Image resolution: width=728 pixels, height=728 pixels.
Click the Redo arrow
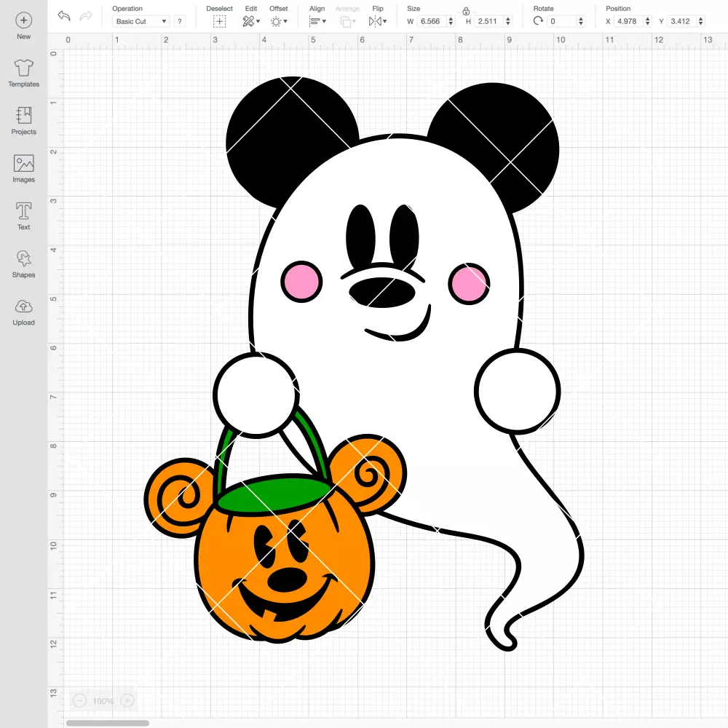[x=86, y=16]
